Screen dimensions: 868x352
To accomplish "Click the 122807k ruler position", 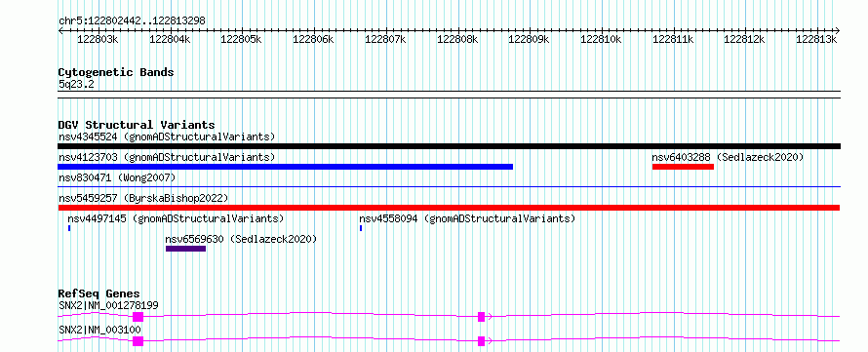I will (385, 39).
